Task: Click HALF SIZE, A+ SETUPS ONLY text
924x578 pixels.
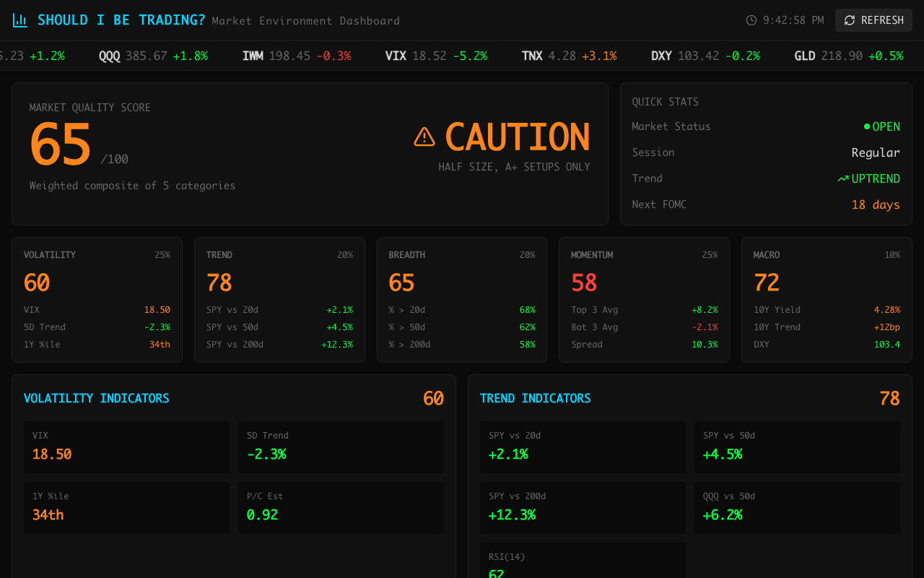Action: (x=514, y=167)
